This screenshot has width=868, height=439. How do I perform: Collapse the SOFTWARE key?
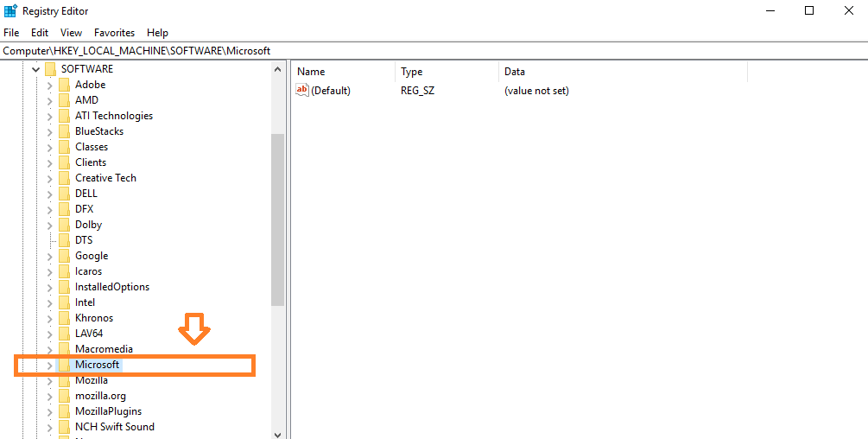click(x=36, y=69)
